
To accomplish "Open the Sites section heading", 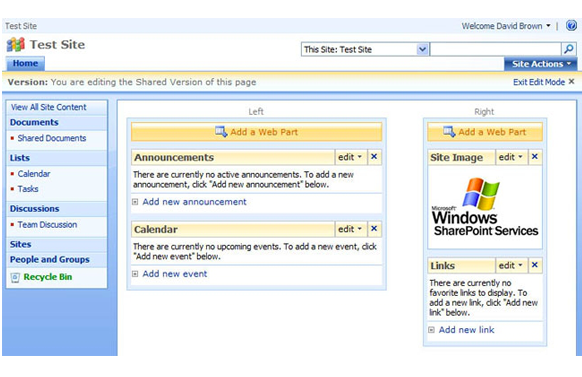I will [x=20, y=245].
